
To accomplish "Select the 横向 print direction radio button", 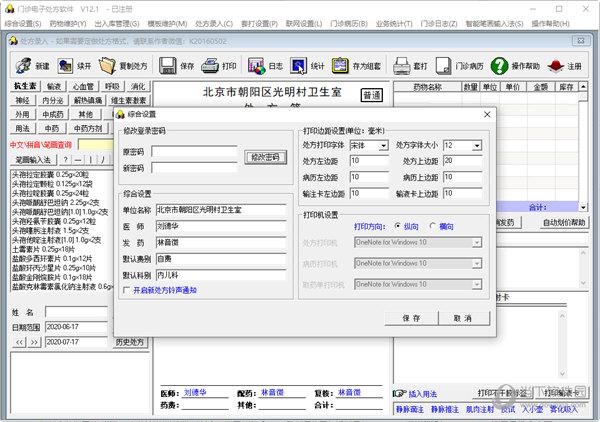I will tap(433, 226).
